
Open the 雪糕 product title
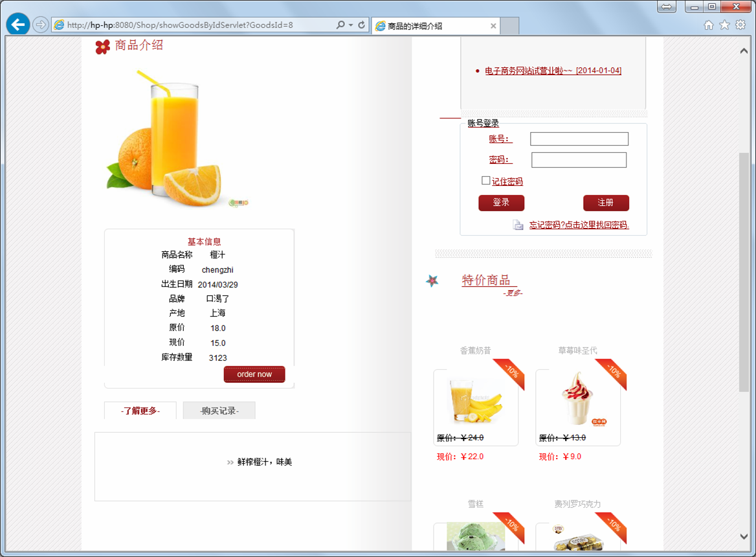(475, 504)
